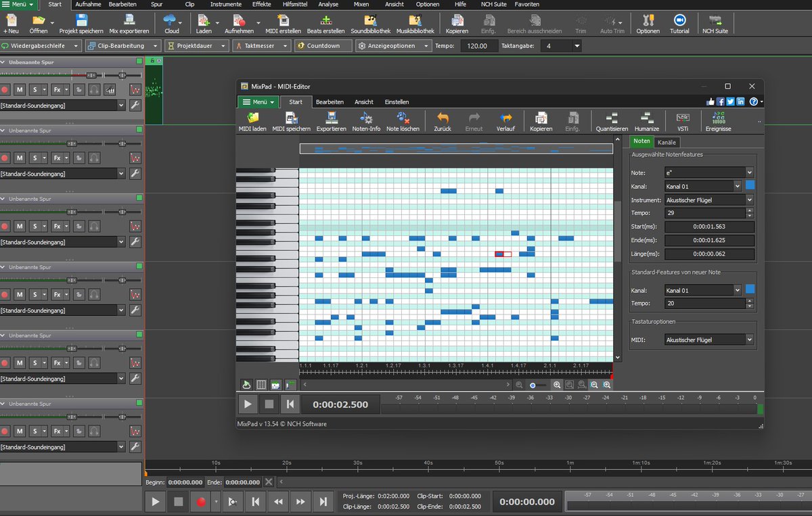Open the Ereignisse icon
Image resolution: width=812 pixels, height=516 pixels.
[x=718, y=122]
